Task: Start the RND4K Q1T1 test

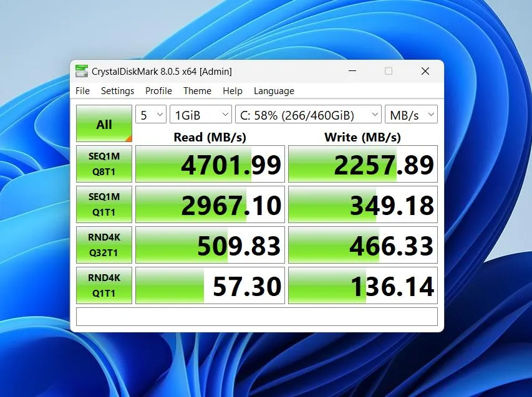Action: pyautogui.click(x=104, y=285)
